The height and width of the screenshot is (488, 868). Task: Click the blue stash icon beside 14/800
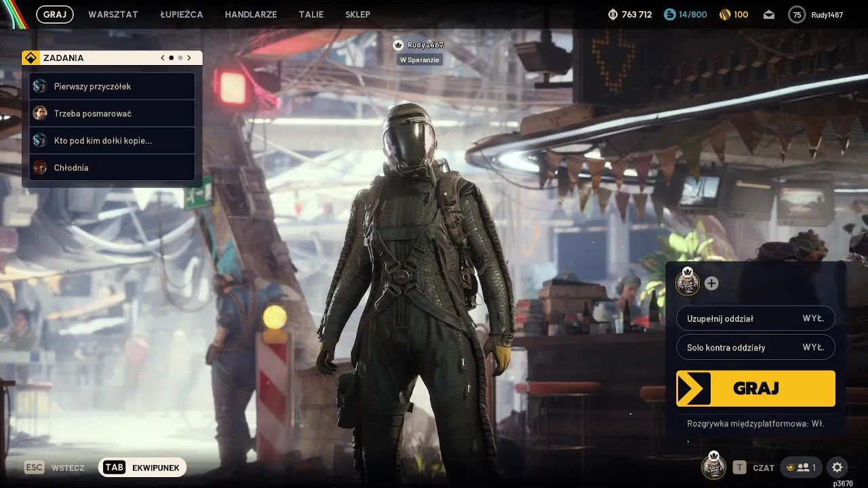tap(669, 14)
